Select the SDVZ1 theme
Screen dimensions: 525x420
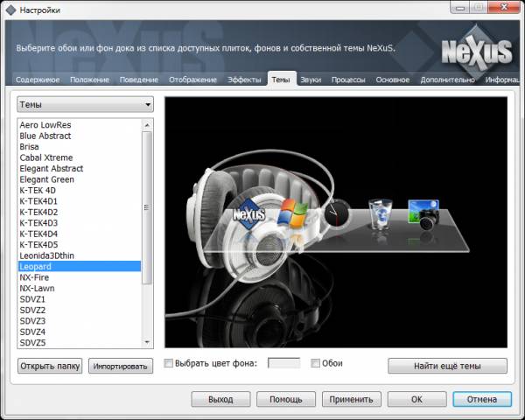[x=80, y=299]
